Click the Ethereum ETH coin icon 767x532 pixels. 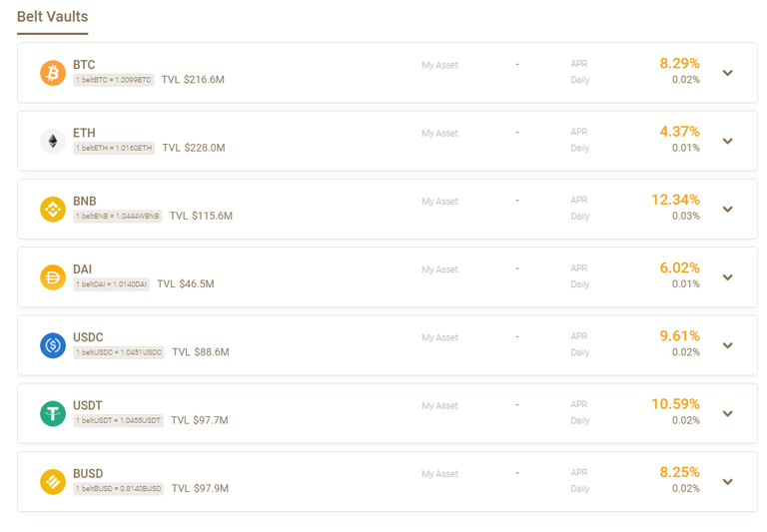click(x=53, y=142)
